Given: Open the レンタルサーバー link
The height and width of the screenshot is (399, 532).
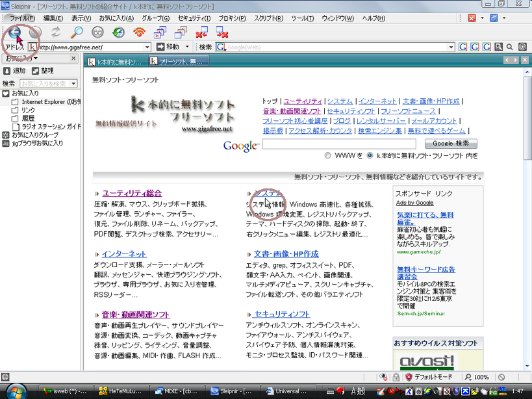Looking at the screenshot, I should (x=381, y=121).
